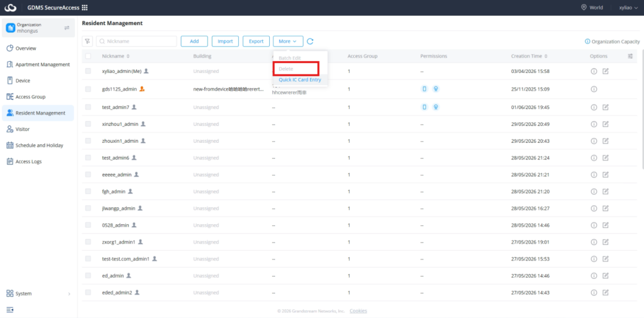
Task: View details icon for gds1125_admin row
Action: (594, 89)
